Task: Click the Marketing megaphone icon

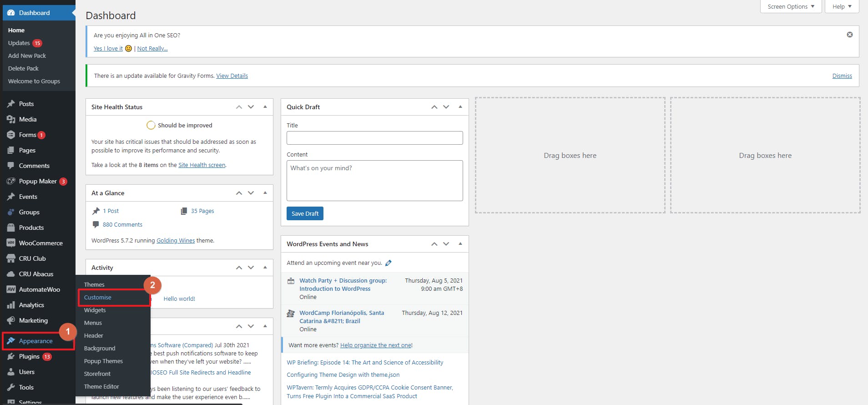Action: 11,320
